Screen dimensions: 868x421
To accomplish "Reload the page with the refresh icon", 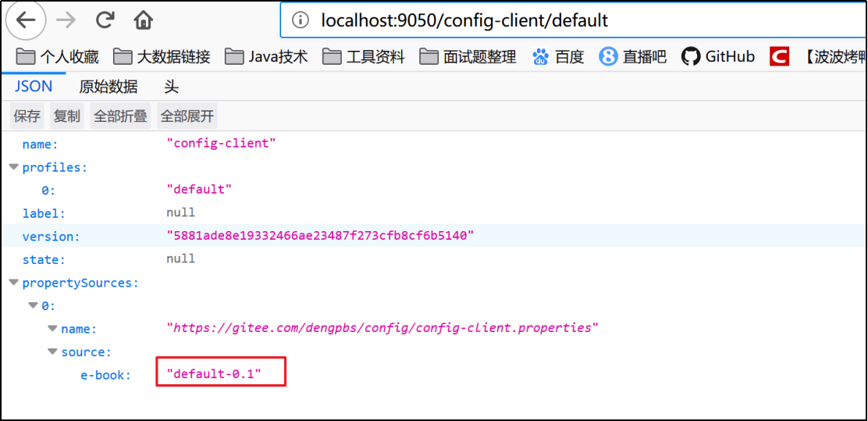I will coord(104,20).
